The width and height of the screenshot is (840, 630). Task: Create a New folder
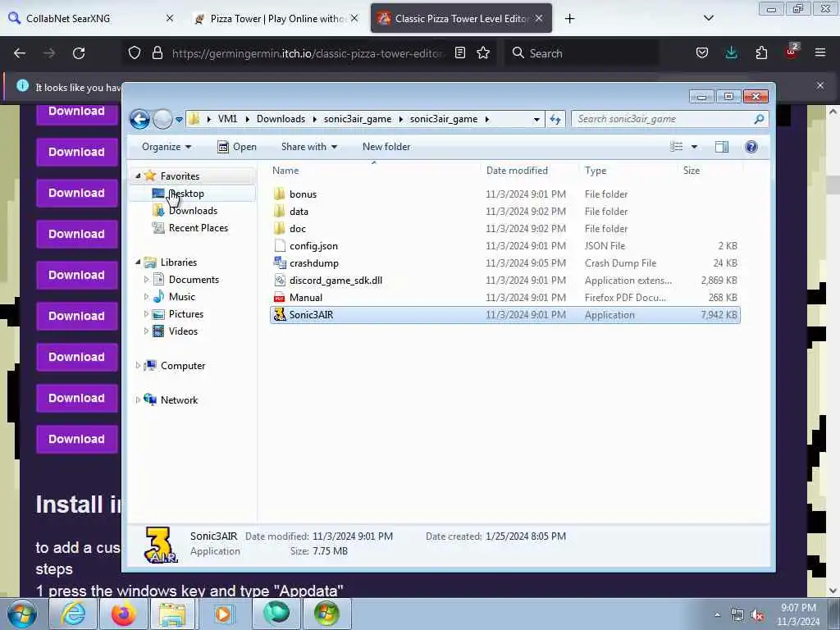click(x=386, y=147)
